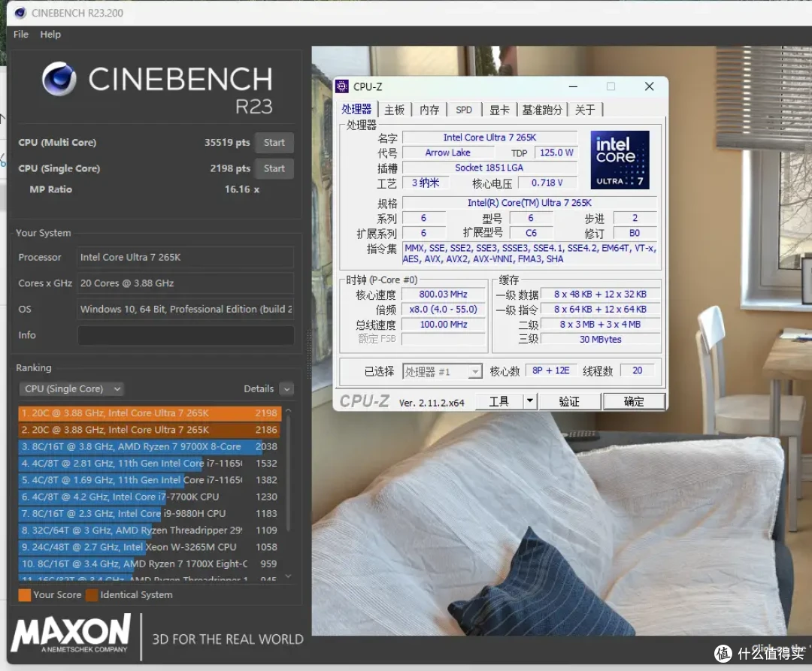This screenshot has width=812, height=671.
Task: Click the Identical System legend swatch
Action: [x=92, y=595]
